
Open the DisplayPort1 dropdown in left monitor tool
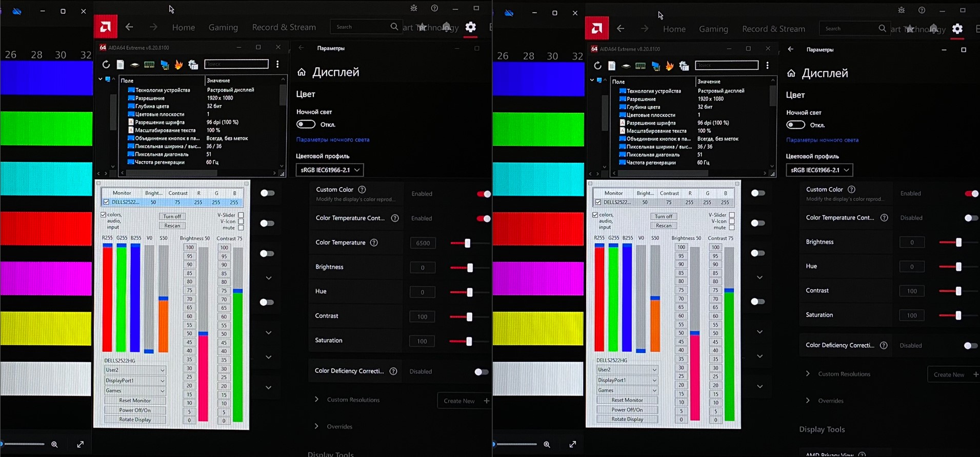(135, 381)
